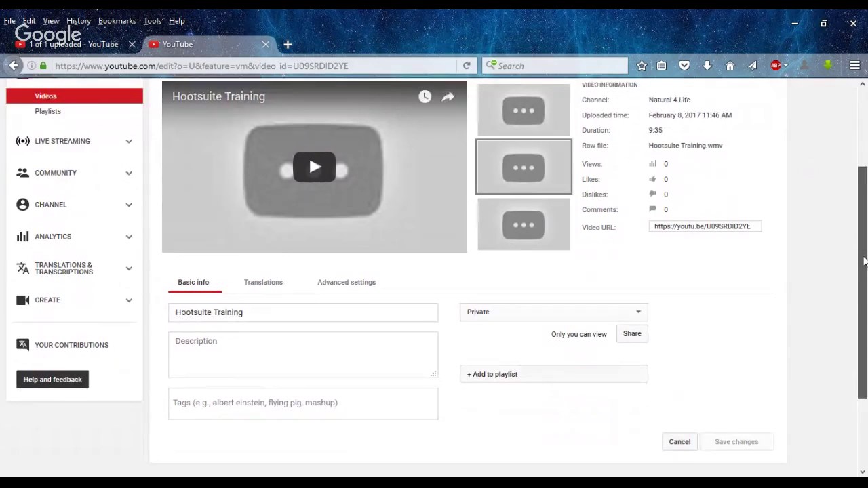The height and width of the screenshot is (488, 868).
Task: Open the Pocket icon in toolbar
Action: (x=684, y=66)
